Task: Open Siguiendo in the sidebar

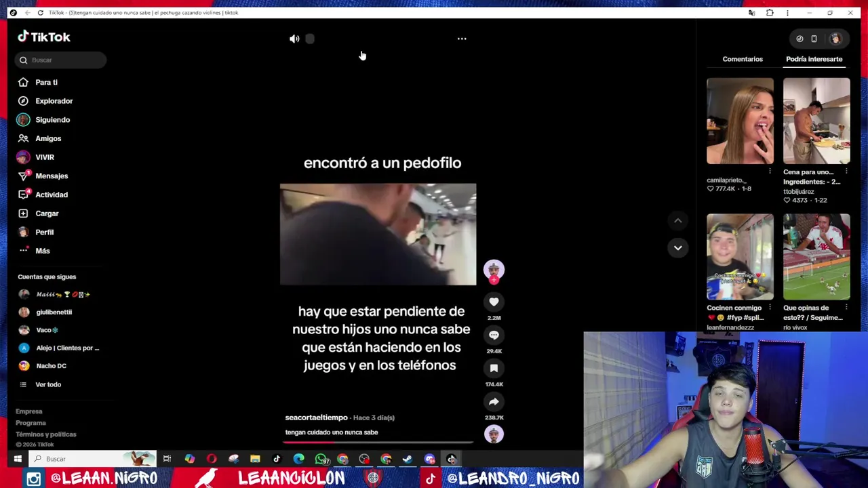Action: 52,120
